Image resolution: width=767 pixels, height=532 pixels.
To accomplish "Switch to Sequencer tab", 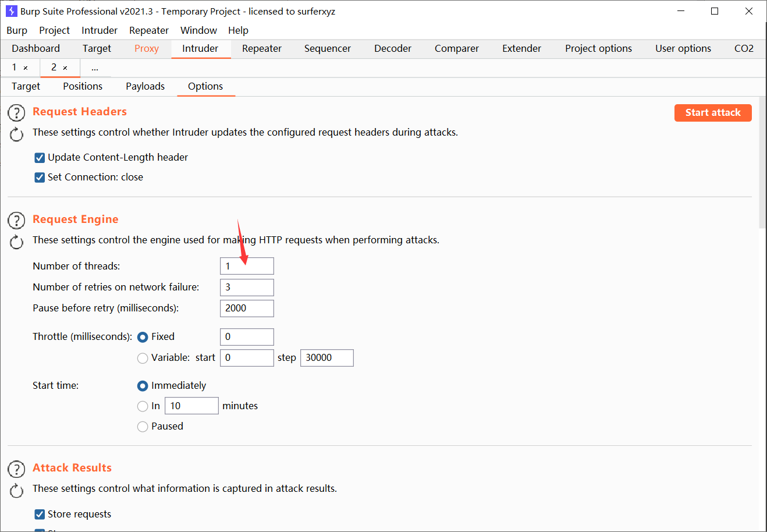I will coord(328,48).
